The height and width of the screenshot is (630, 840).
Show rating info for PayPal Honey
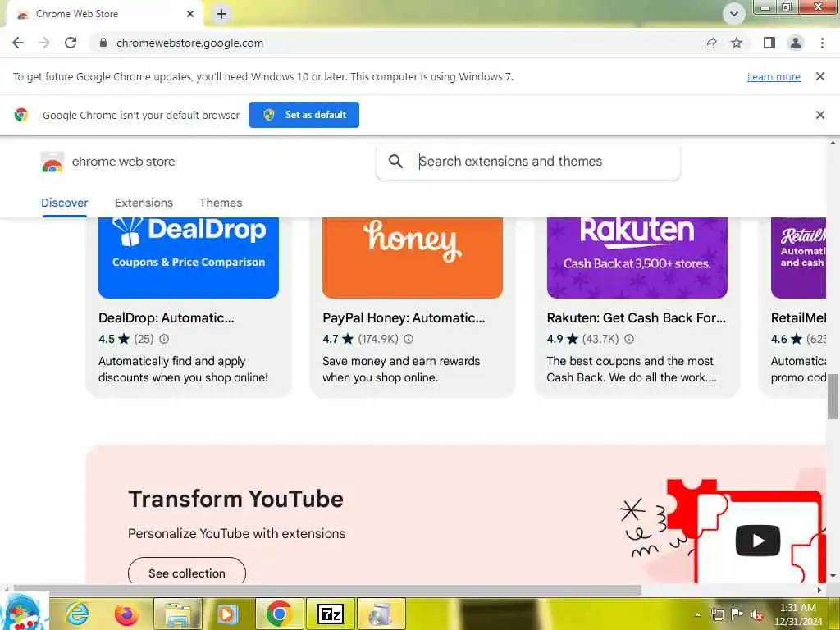click(x=409, y=339)
